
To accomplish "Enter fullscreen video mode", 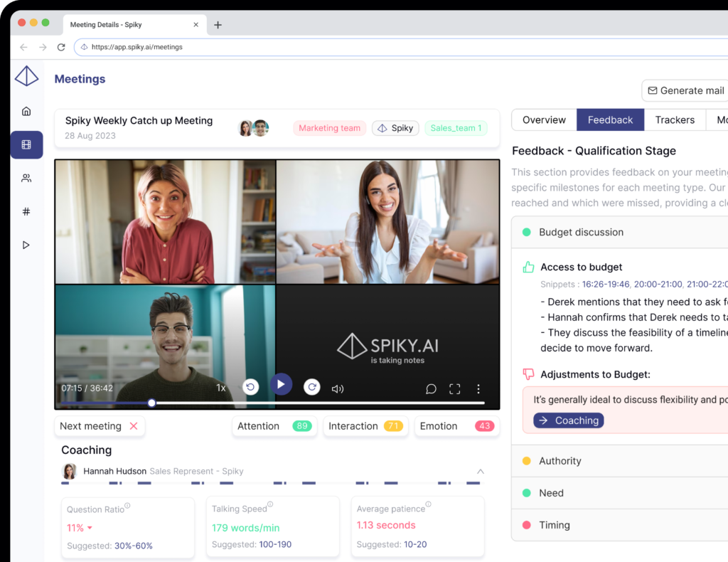I will click(454, 388).
